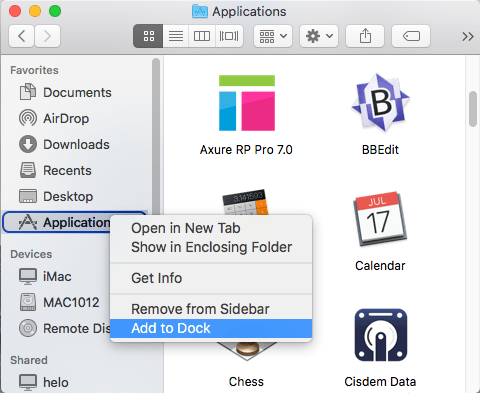Screen dimensions: 480x393
Task: Switch to Cover Flow view
Action: pyautogui.click(x=229, y=36)
